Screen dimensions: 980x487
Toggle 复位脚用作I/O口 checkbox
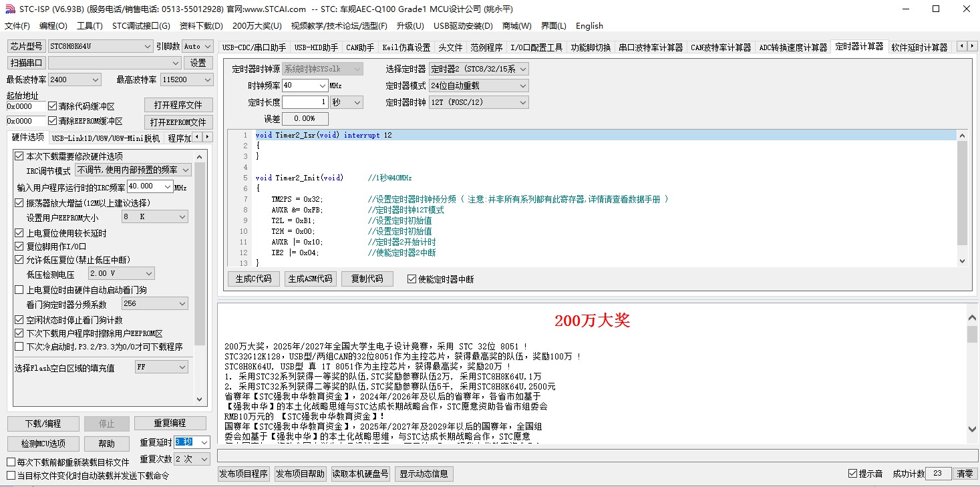coord(19,247)
